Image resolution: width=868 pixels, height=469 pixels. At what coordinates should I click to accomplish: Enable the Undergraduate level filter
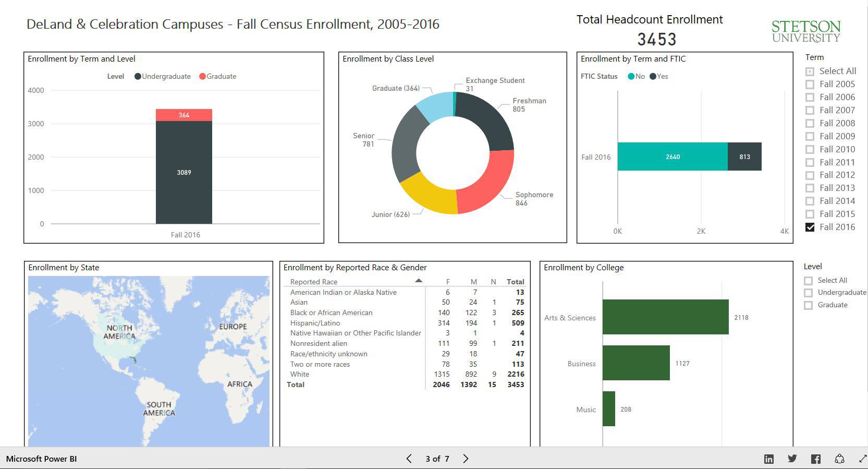tap(808, 293)
